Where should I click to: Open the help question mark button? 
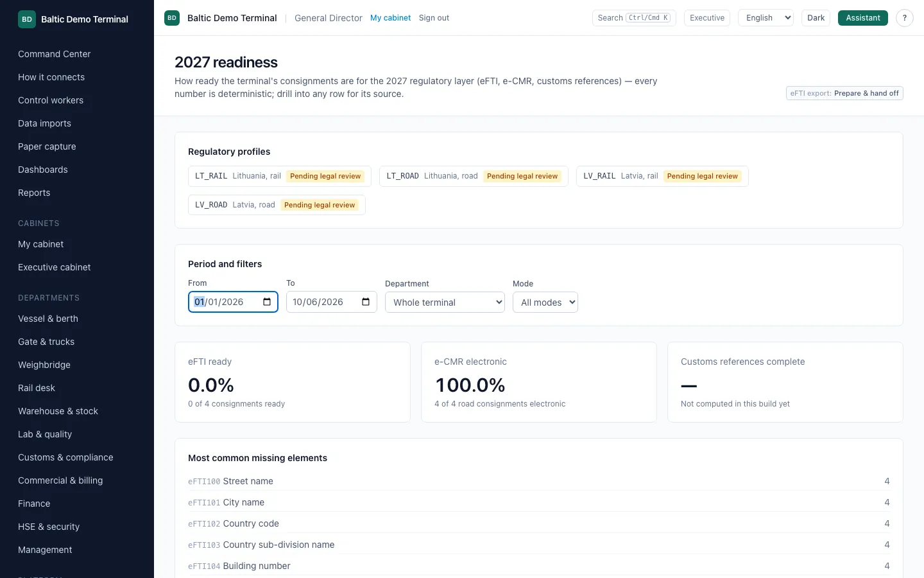click(905, 18)
